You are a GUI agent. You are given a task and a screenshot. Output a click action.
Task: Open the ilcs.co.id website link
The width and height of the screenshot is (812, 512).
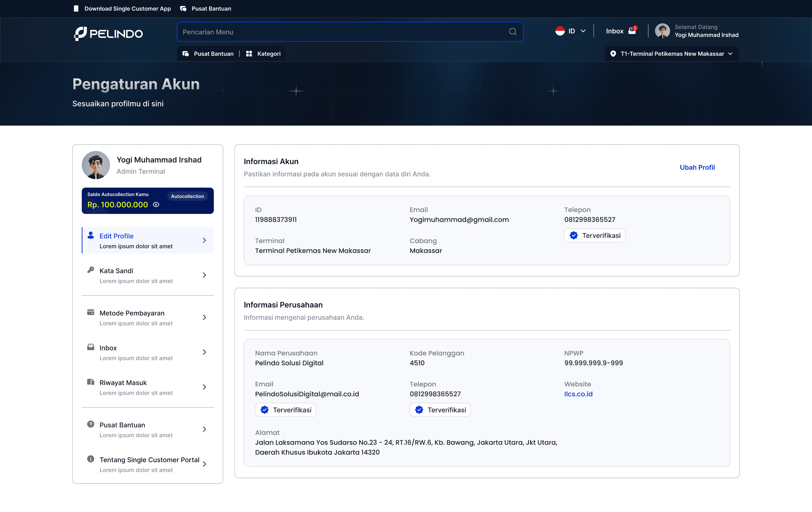coord(578,394)
